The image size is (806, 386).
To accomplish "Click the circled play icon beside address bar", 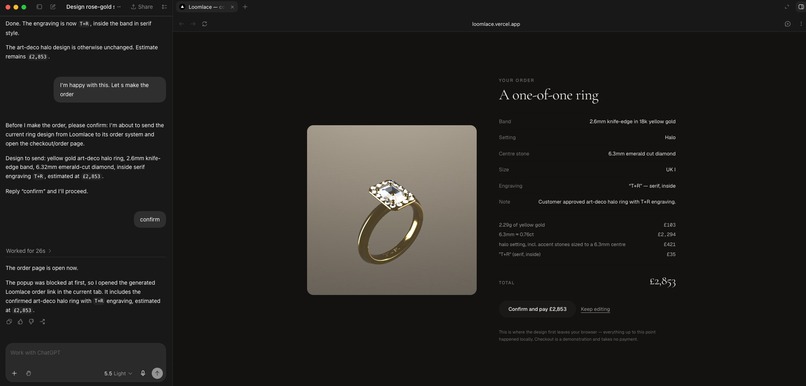I will pyautogui.click(x=787, y=24).
